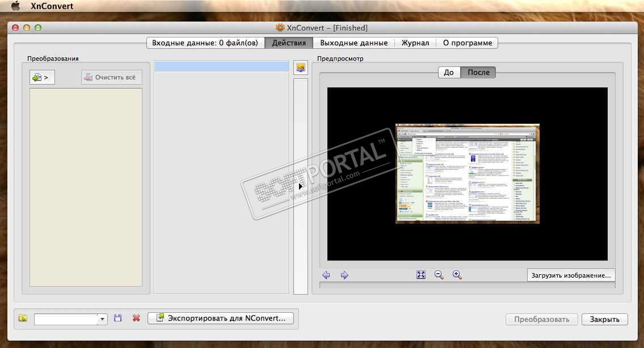Zoom in the preview image
This screenshot has width=644, height=348.
(x=457, y=274)
